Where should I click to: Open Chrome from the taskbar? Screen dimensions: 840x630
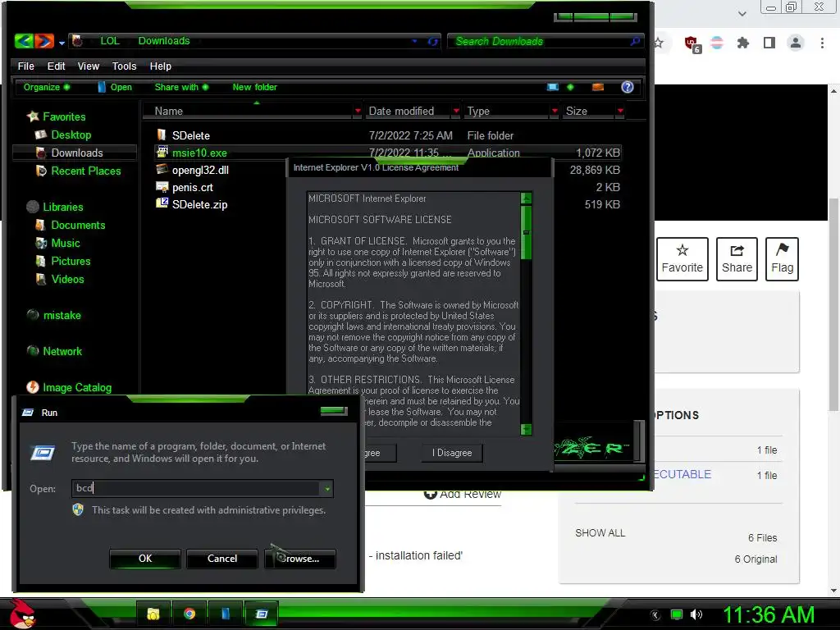[x=189, y=614]
